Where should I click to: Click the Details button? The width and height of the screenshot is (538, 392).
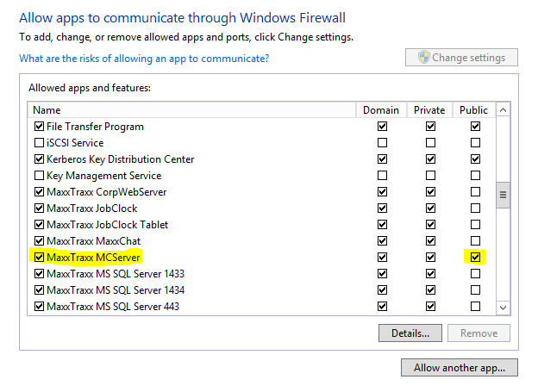(410, 333)
